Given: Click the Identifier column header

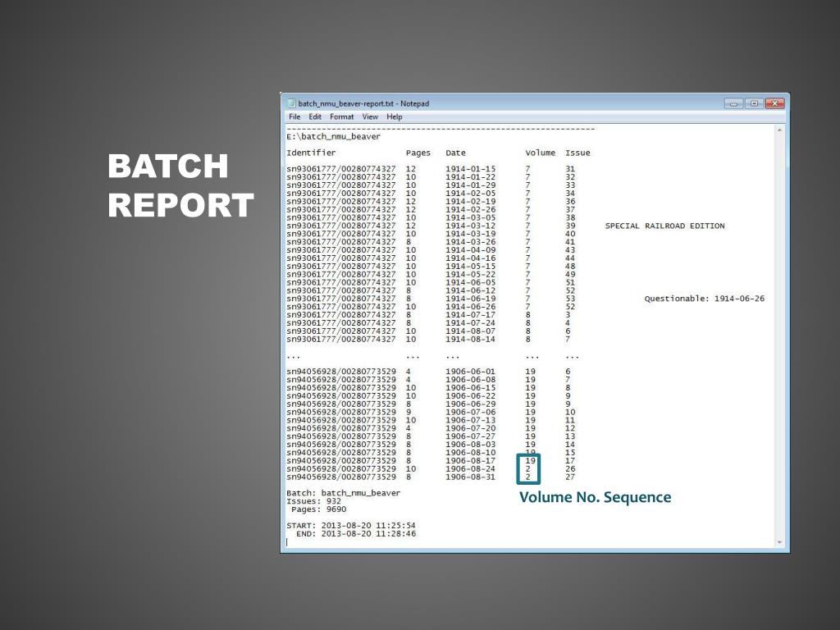Looking at the screenshot, I should point(311,153).
